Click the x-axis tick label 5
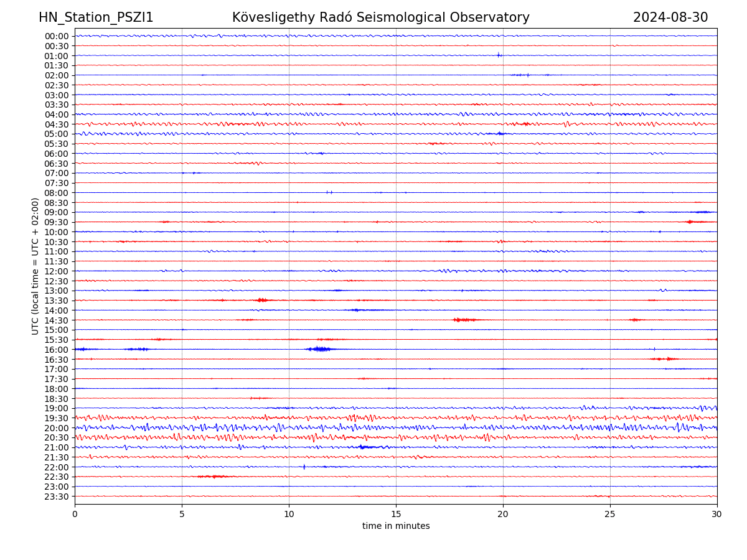The image size is (747, 560). click(182, 515)
